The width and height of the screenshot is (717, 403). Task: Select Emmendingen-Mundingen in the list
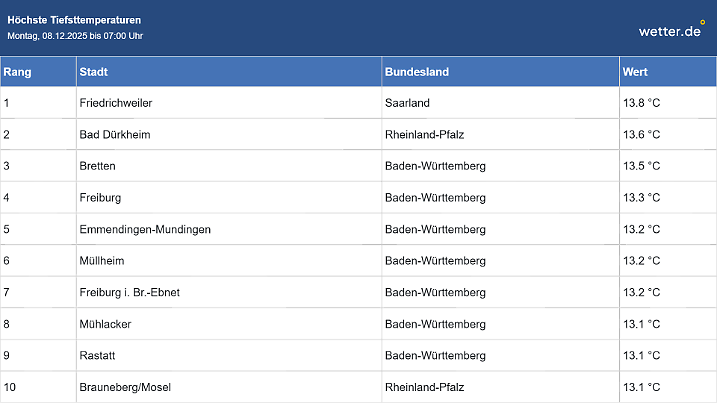coord(145,229)
